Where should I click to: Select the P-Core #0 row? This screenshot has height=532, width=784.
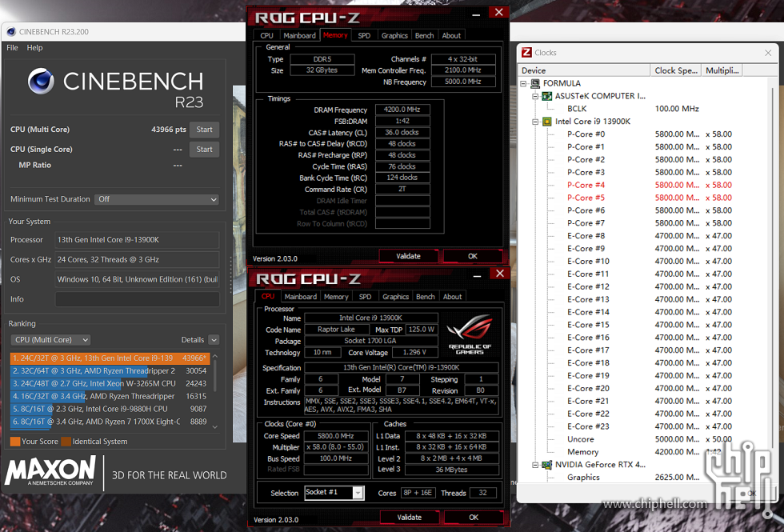coord(586,134)
